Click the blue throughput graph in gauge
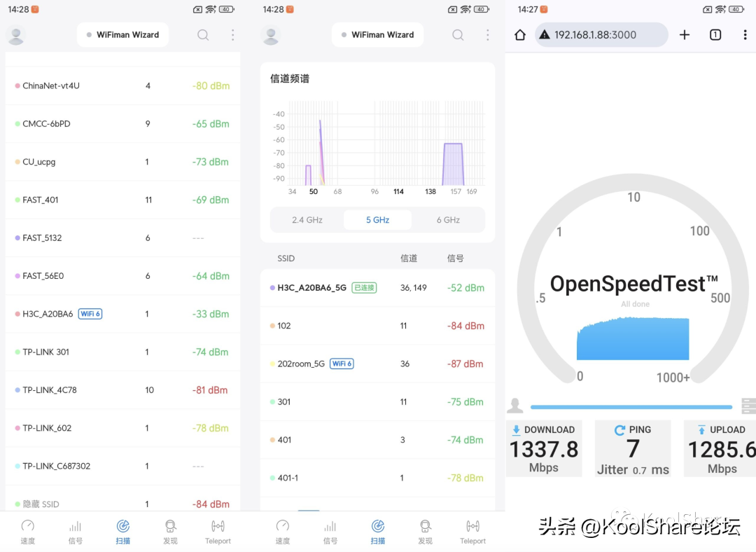Image resolution: width=756 pixels, height=552 pixels. [633, 338]
